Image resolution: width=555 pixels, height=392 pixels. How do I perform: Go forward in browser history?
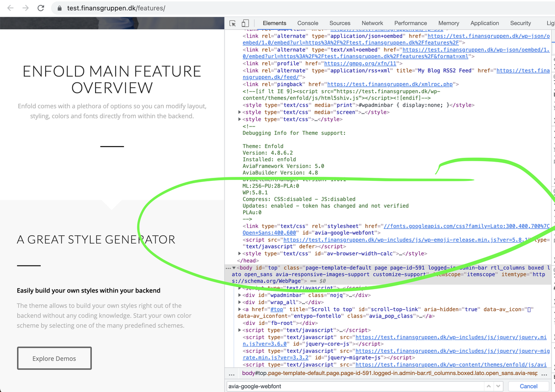pos(25,8)
